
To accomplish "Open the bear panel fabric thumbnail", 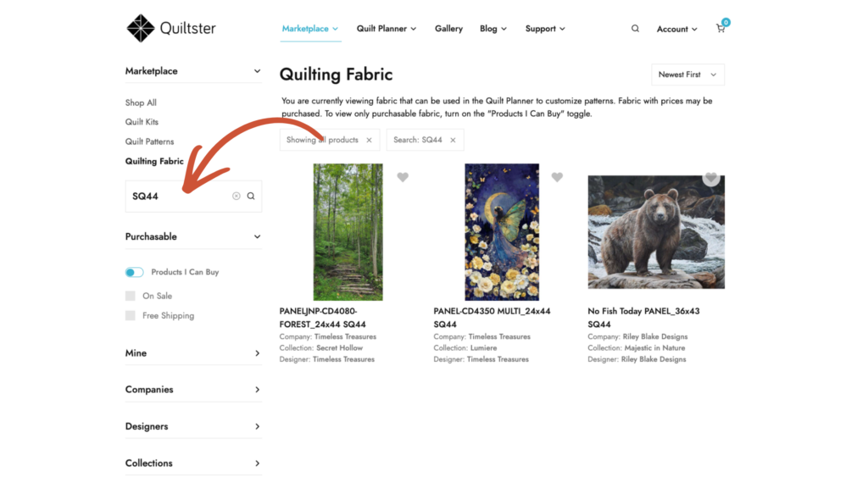I will [x=656, y=232].
